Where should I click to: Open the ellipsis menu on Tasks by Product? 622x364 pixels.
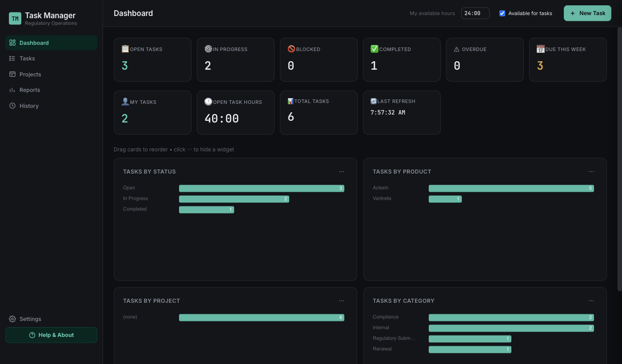591,171
